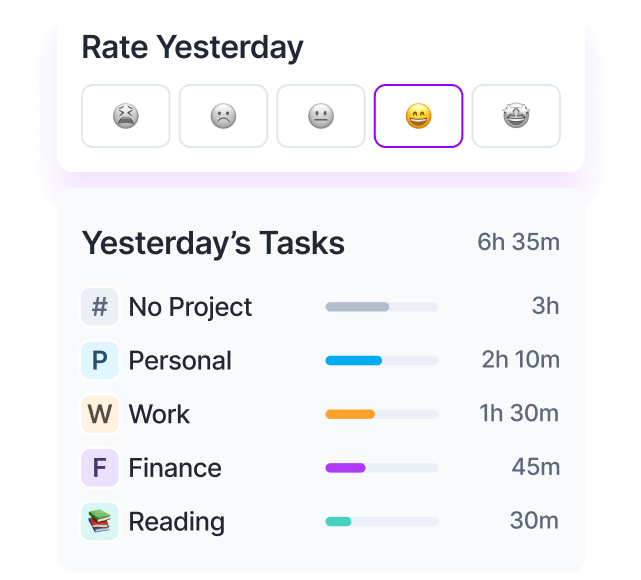Pick the star-eyed excited face rating
The image size is (641, 580).
pos(516,116)
